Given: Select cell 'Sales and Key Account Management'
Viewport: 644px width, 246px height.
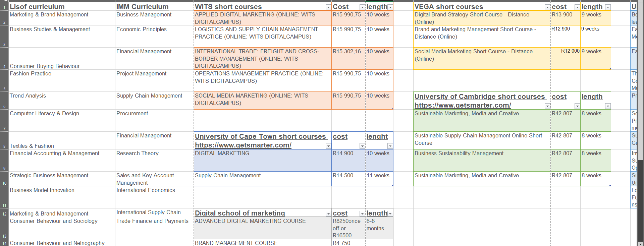Looking at the screenshot, I should coord(154,179).
